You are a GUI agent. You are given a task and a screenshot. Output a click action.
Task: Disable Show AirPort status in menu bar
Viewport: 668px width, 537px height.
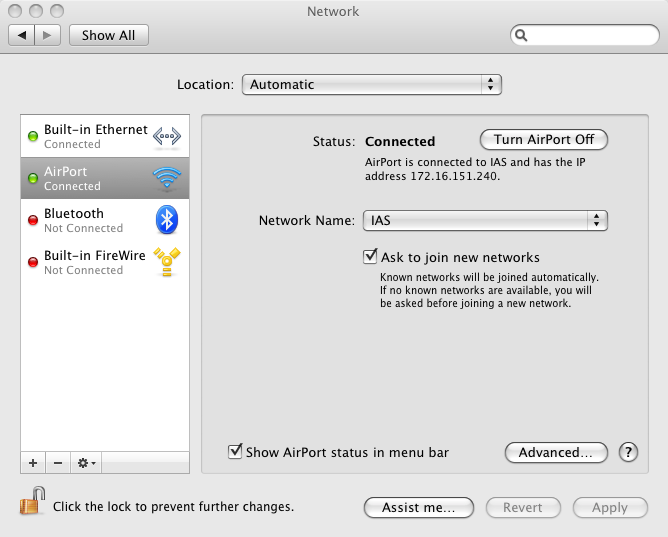236,452
